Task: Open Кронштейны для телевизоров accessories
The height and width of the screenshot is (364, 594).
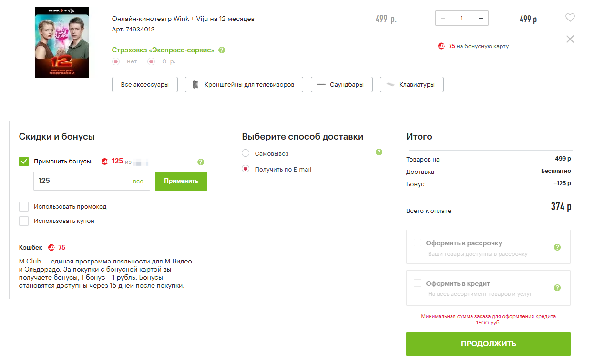Action: coord(244,85)
